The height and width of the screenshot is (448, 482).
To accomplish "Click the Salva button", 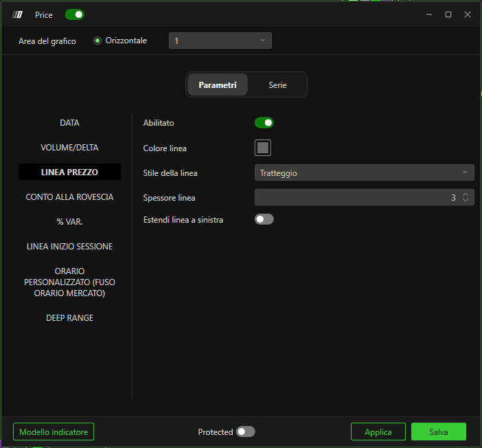I will coord(439,432).
